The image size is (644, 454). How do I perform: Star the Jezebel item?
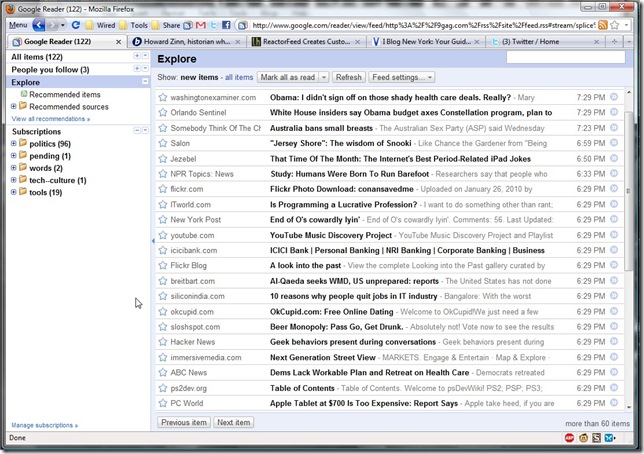[x=163, y=159]
